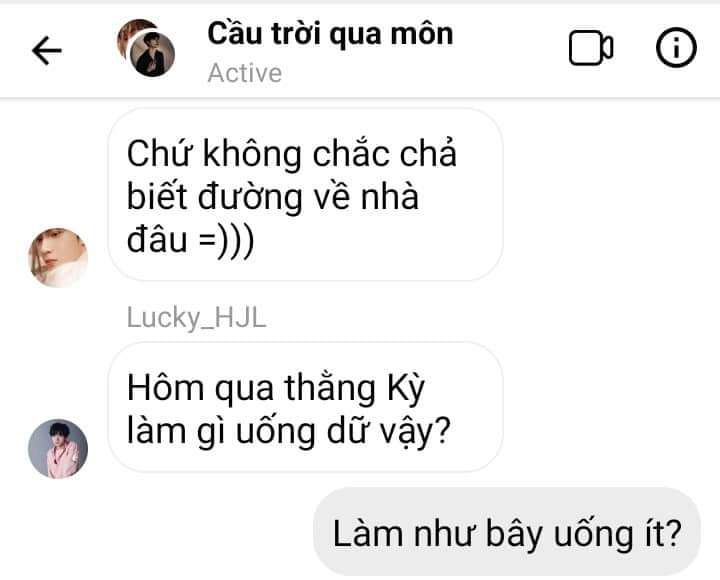Screen dimensions: 720x580
Task: Select message Hôm qua thằng Kỳ
Action: pyautogui.click(x=305, y=407)
